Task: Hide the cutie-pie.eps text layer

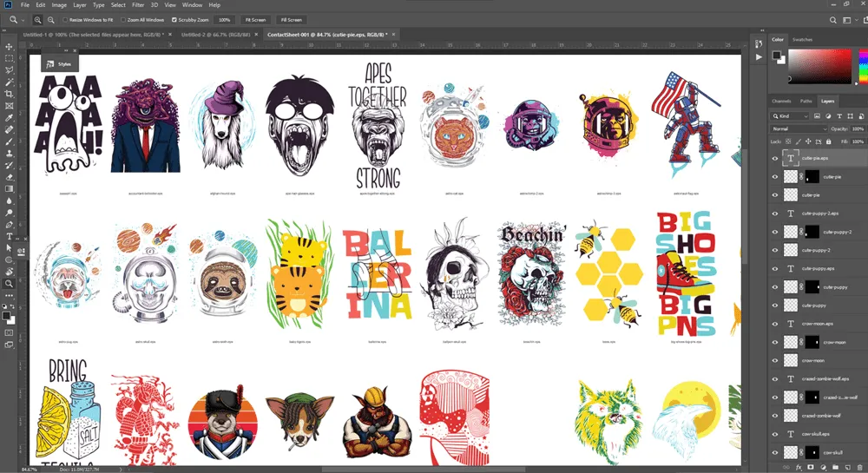Action: click(775, 158)
